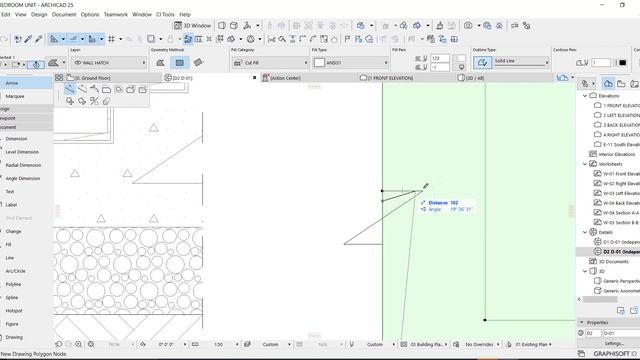Image resolution: width=640 pixels, height=360 pixels.
Task: Click the first pet palette edit icon
Action: click(x=70, y=89)
